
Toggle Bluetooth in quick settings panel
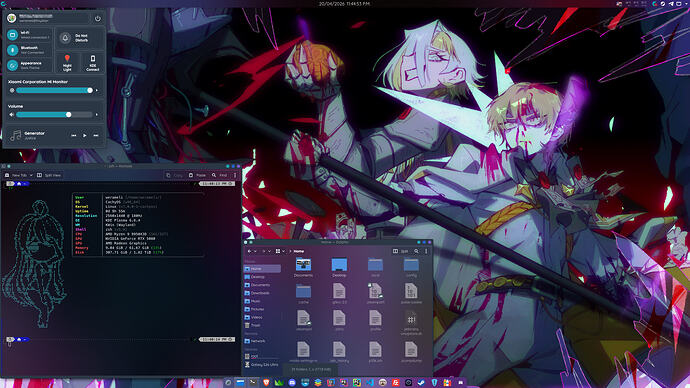[12, 50]
